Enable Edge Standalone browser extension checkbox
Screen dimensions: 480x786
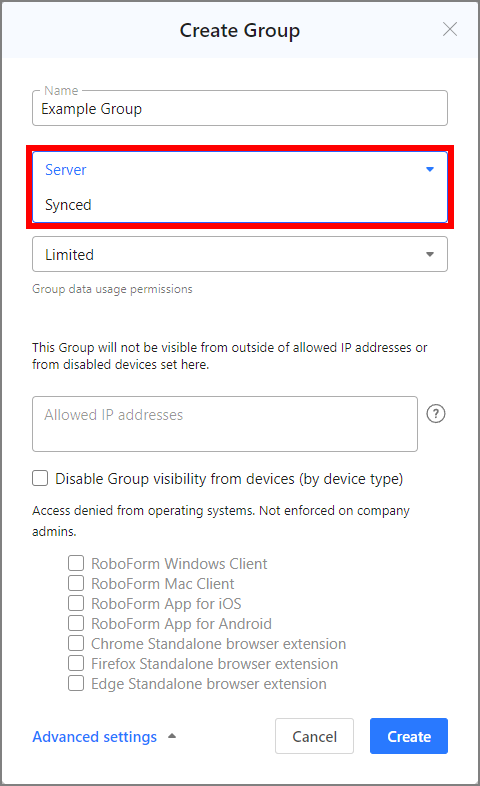76,684
